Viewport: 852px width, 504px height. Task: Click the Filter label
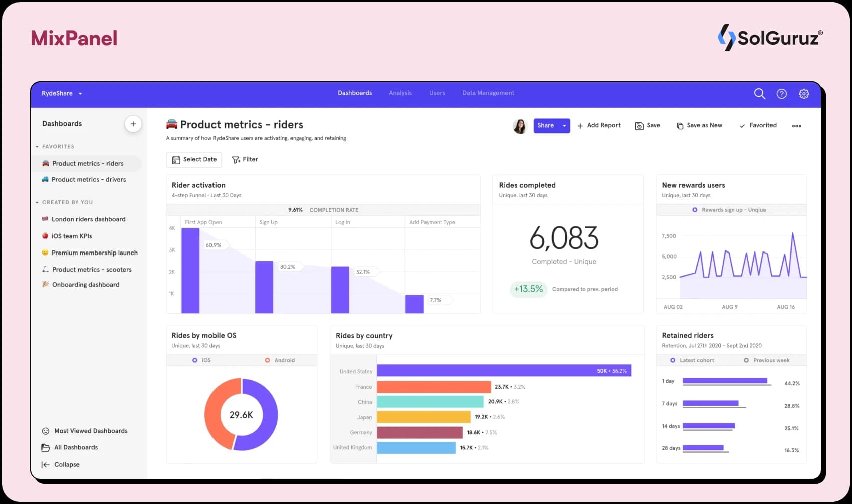(x=250, y=159)
